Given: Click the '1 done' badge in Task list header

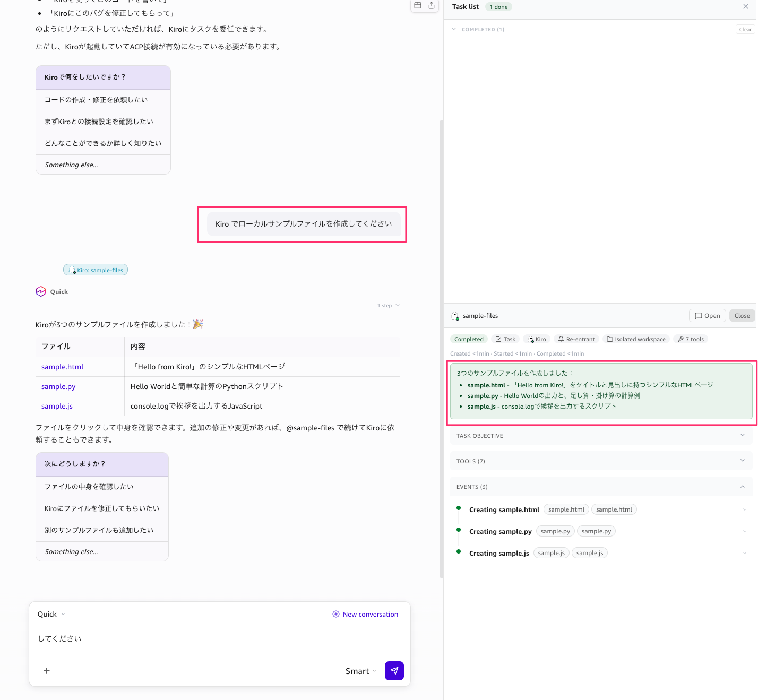Looking at the screenshot, I should point(499,7).
